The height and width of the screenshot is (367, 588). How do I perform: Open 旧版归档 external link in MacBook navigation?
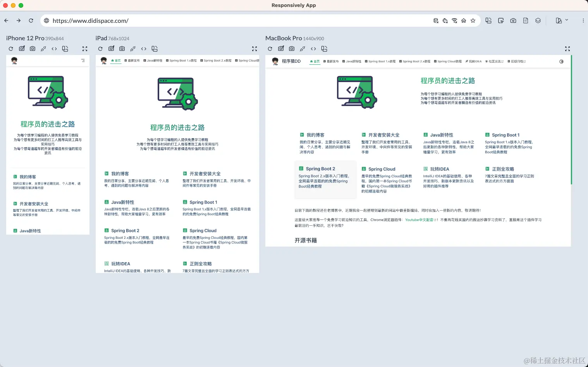517,62
